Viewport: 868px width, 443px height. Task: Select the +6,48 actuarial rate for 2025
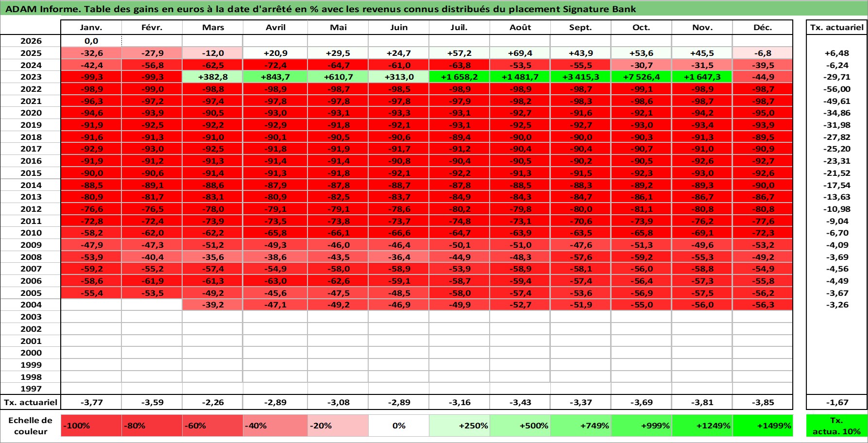click(x=836, y=53)
